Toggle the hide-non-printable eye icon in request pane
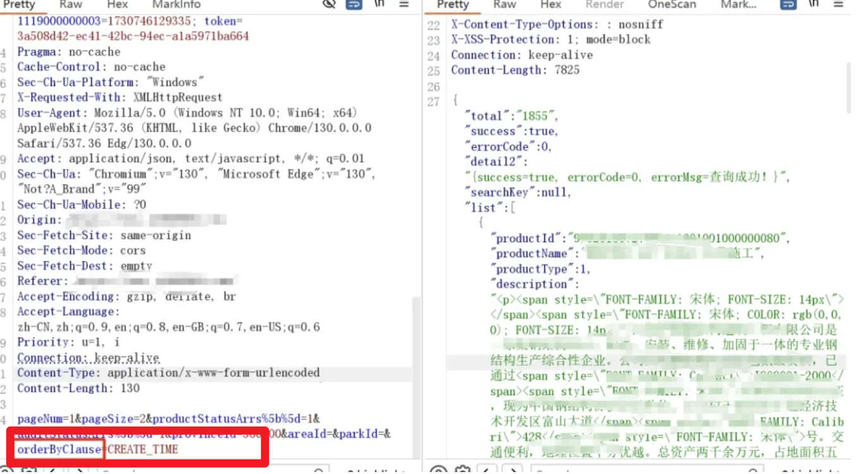 pyautogui.click(x=329, y=4)
